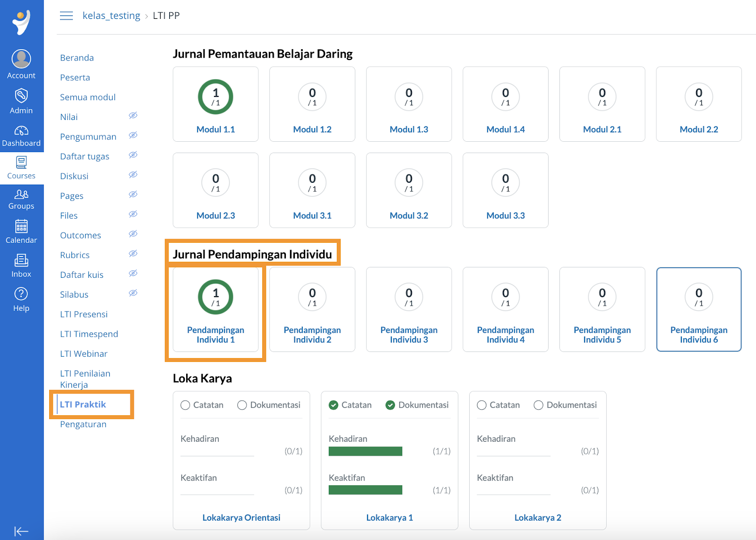Select LTI Praktik menu item
Viewport: 756px width, 540px height.
pos(83,404)
